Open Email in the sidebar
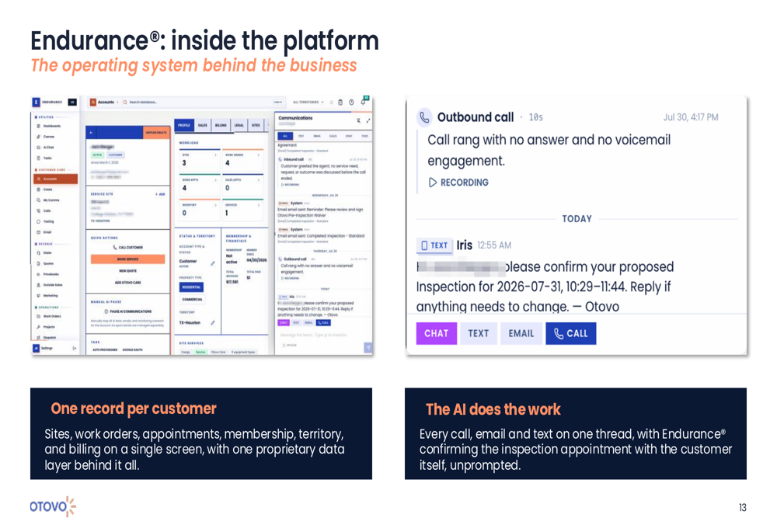Screen dimensions: 777x532 (x=44, y=232)
